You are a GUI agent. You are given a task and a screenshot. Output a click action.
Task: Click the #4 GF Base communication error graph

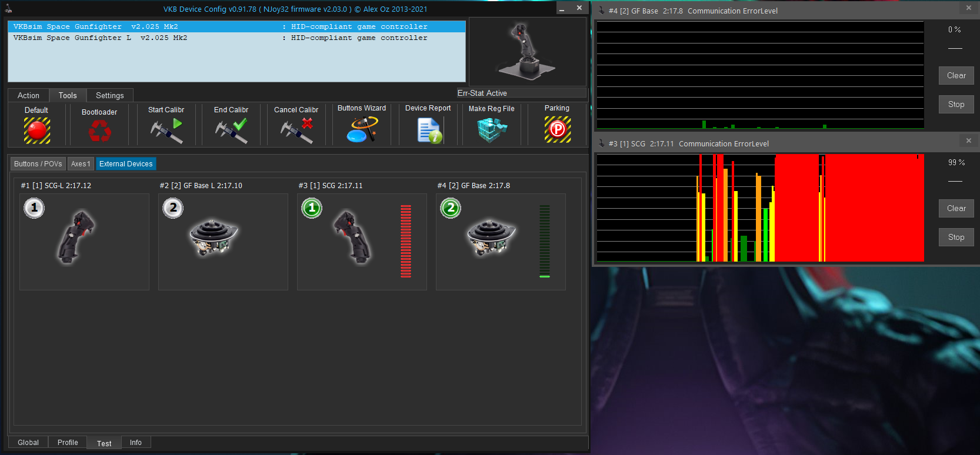coord(761,75)
